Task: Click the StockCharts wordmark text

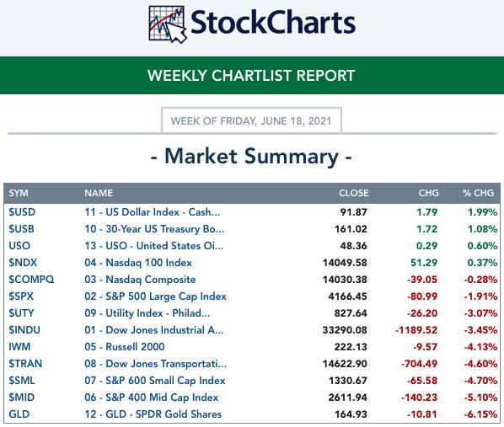Action: click(x=273, y=22)
